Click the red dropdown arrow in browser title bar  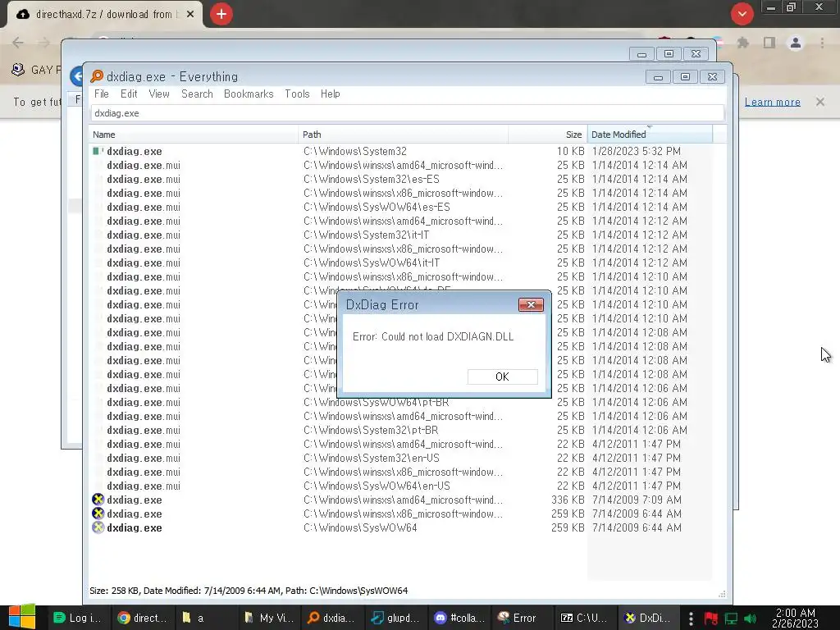(x=742, y=14)
